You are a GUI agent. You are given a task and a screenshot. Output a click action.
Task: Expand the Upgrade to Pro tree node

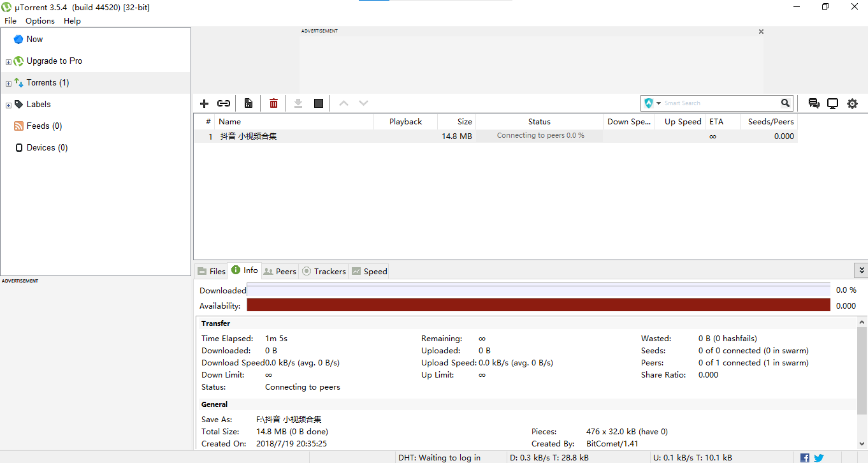tap(8, 62)
